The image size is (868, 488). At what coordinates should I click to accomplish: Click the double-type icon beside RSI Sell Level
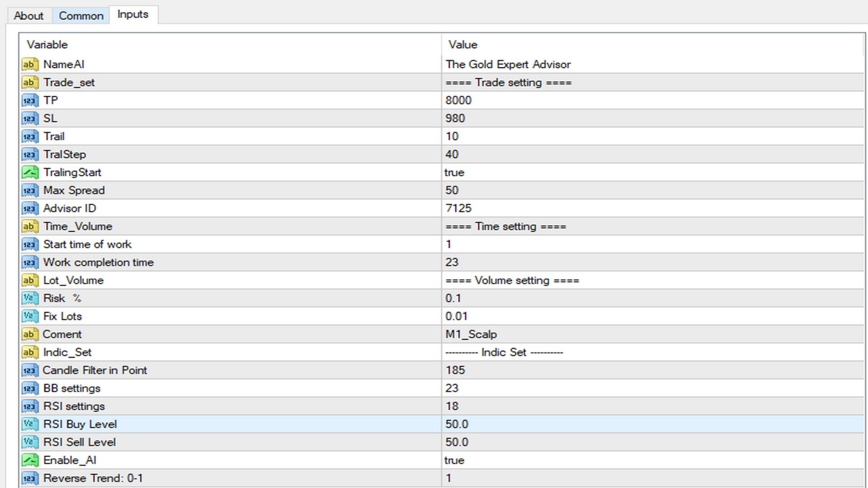pyautogui.click(x=29, y=442)
